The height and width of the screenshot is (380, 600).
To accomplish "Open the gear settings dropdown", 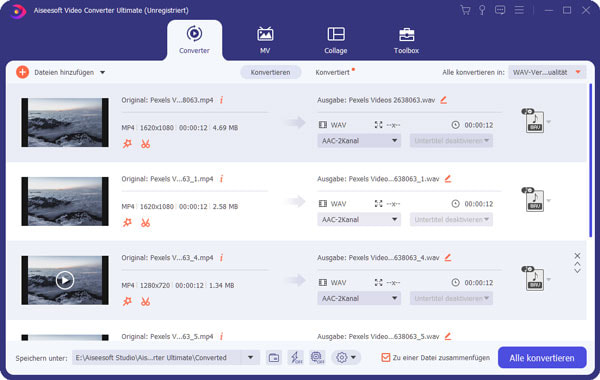I will pos(346,358).
